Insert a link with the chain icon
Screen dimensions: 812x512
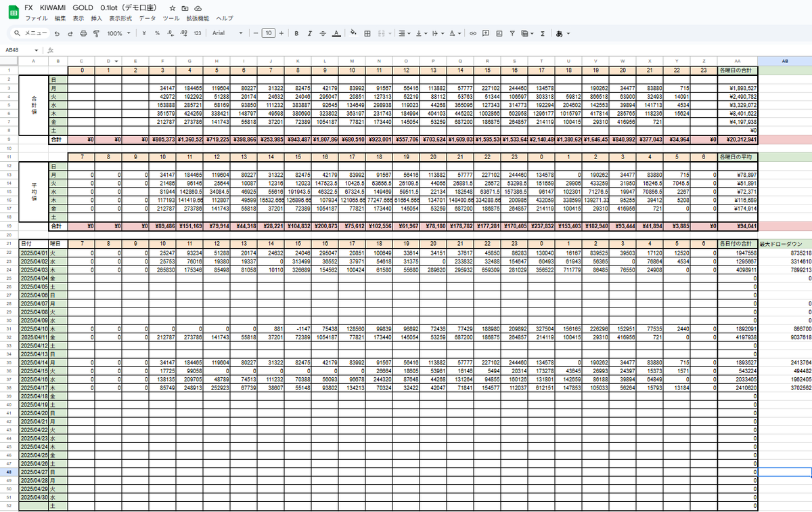[472, 33]
